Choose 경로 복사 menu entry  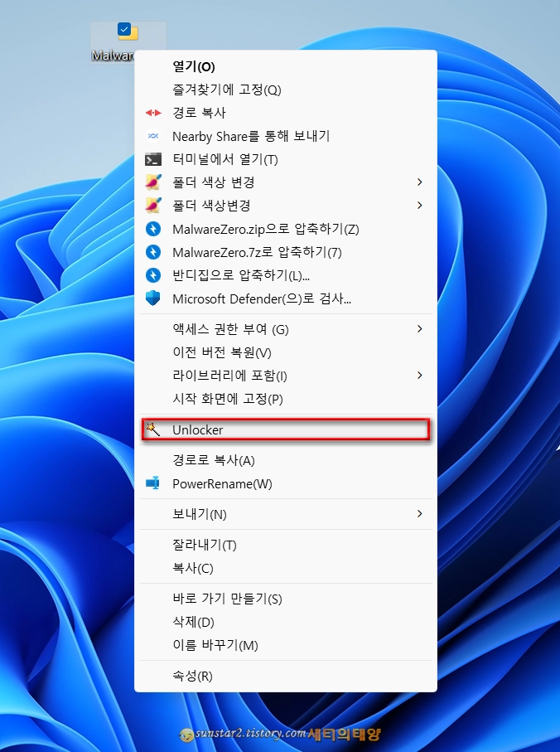point(286,113)
